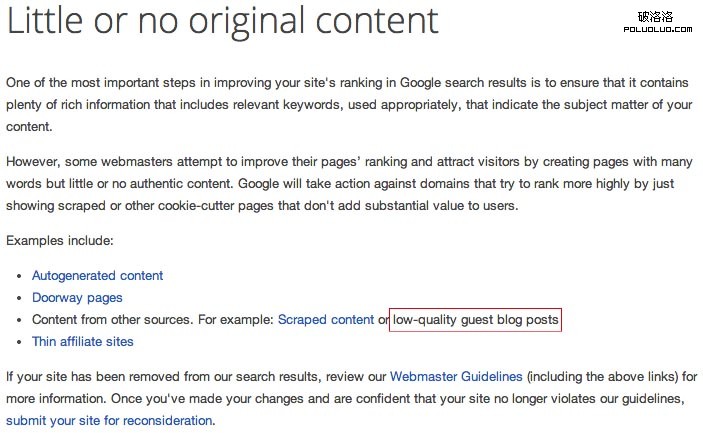The width and height of the screenshot is (703, 433).
Task: Open the Webmaster Guidelines link
Action: (x=456, y=376)
